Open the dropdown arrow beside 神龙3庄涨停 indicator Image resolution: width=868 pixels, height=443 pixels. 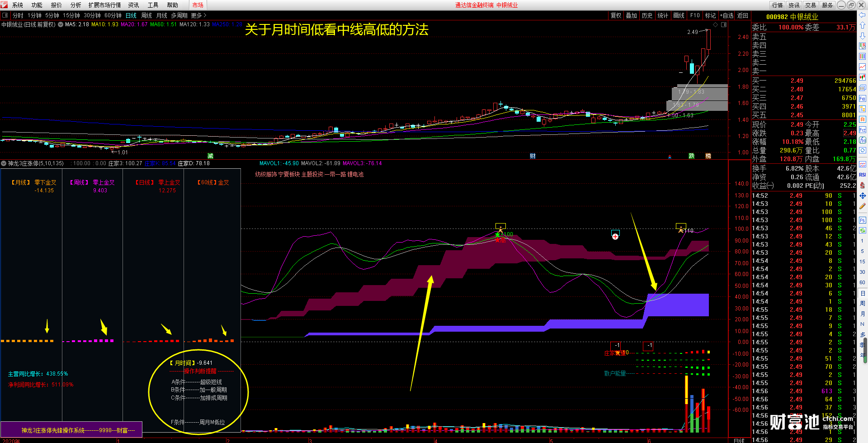(x=4, y=163)
